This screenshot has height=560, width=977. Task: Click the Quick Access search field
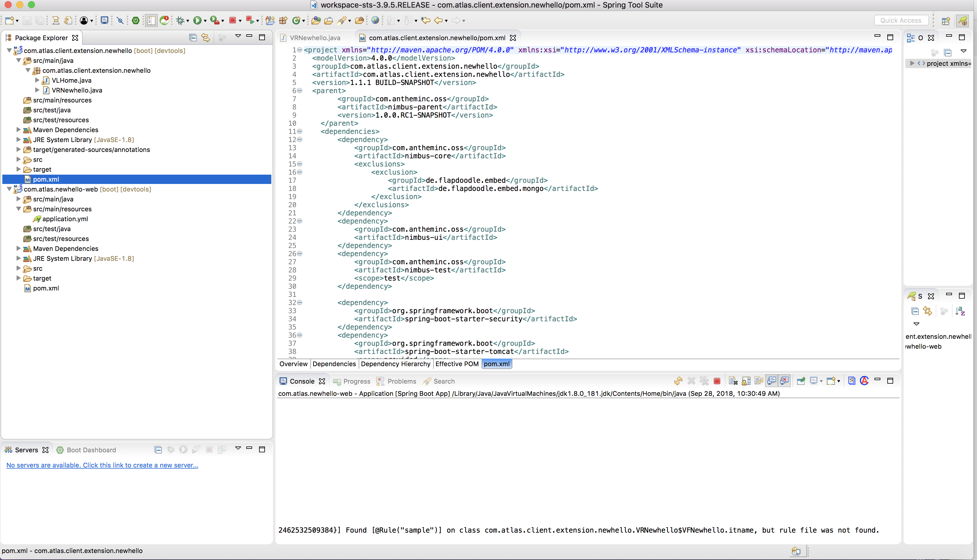tap(901, 20)
